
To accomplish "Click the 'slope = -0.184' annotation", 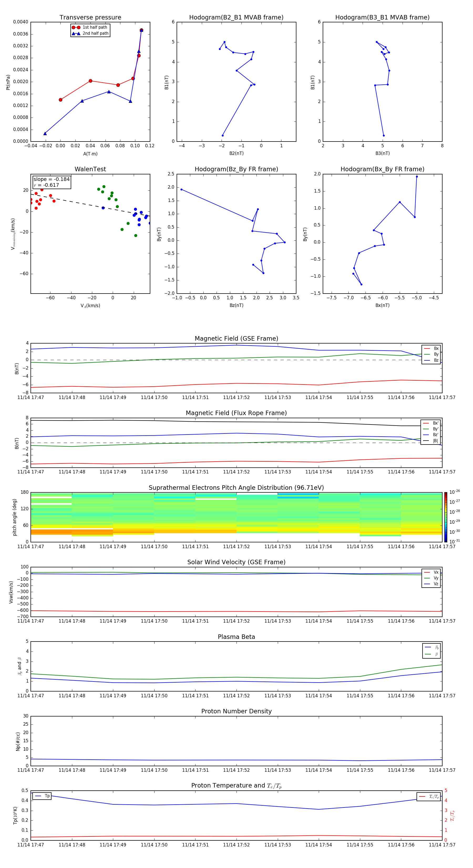I will point(52,179).
